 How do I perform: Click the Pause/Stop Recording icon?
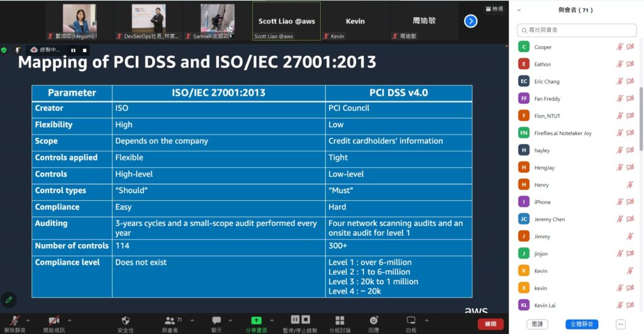pos(300,320)
